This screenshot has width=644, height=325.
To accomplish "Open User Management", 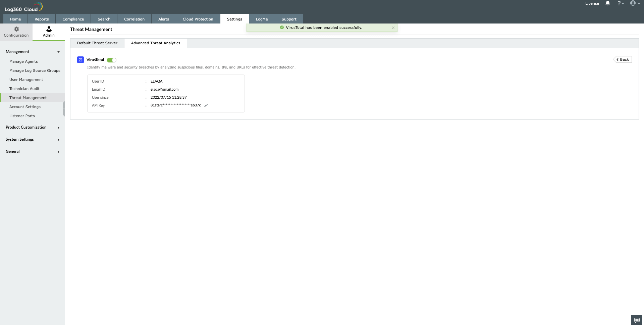I will (26, 80).
